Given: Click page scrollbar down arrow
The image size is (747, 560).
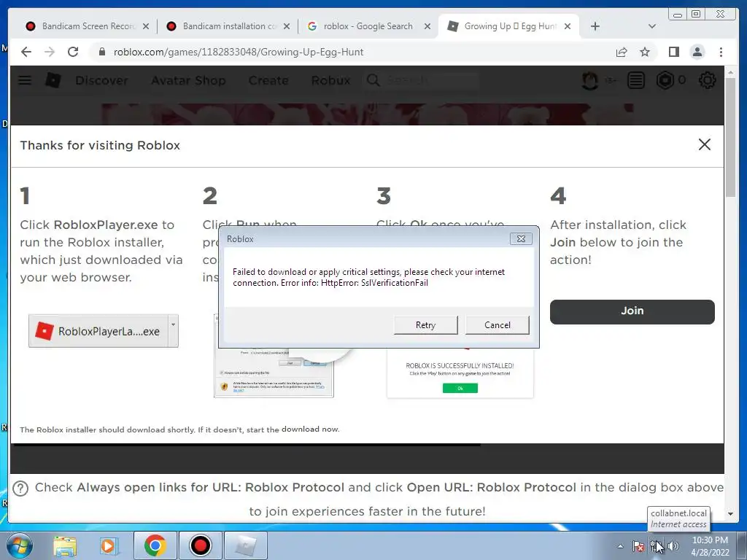Looking at the screenshot, I should (730, 514).
